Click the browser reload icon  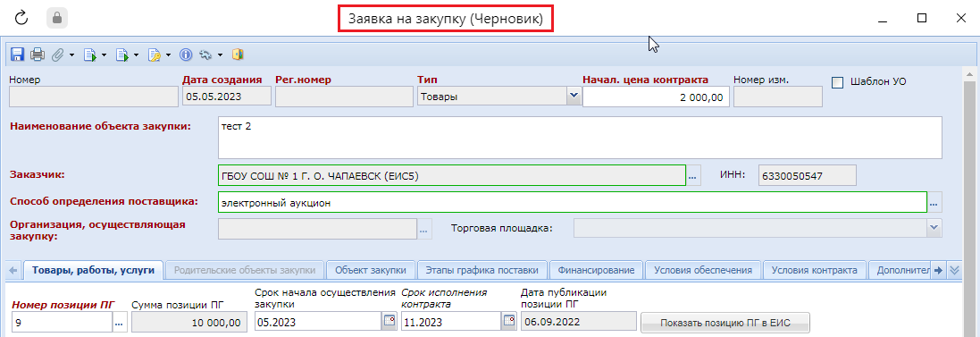(x=21, y=19)
